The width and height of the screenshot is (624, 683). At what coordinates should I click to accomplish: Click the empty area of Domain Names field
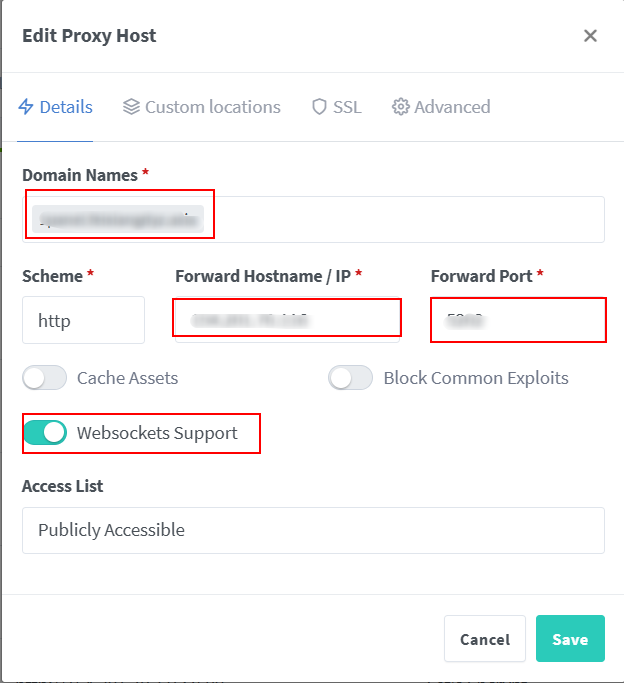(420, 219)
